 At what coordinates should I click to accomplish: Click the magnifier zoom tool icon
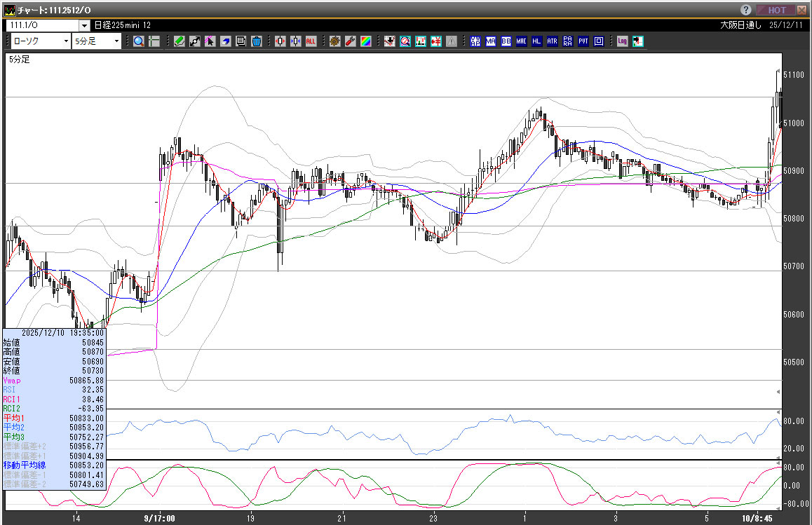tap(138, 41)
